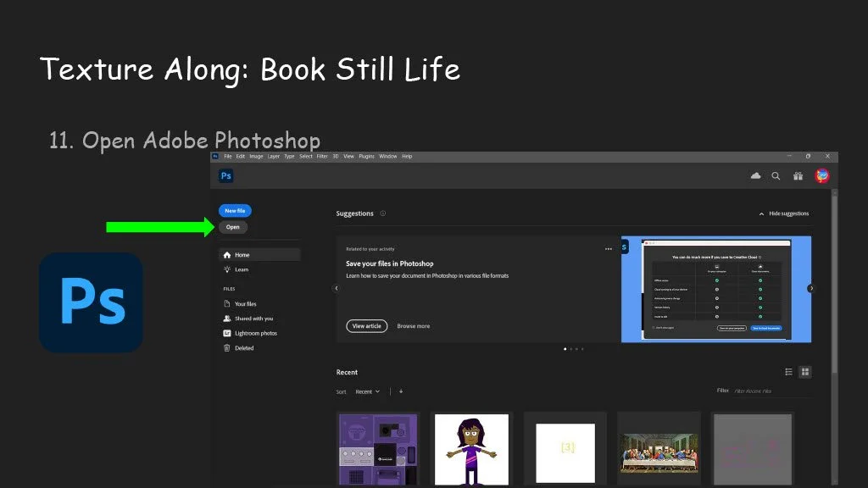Click the search magnifier icon

point(776,176)
